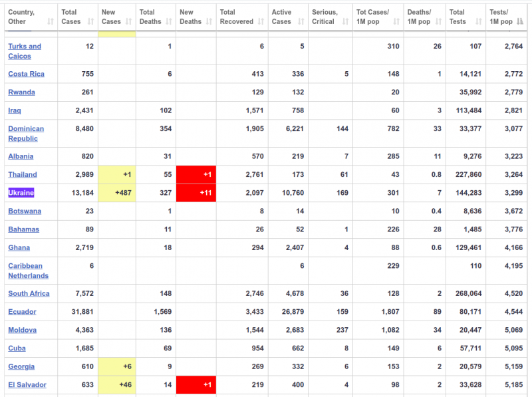The height and width of the screenshot is (397, 532).
Task: Click the New Deaths column sort icon
Action: coord(209,22)
